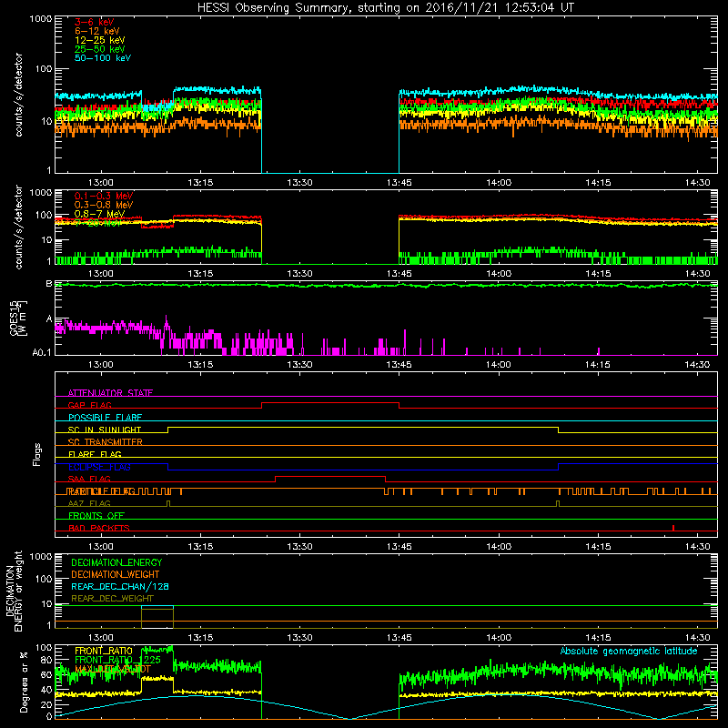Click the DECIMATION_ENERGY legend label
728x728 pixels.
(x=116, y=562)
